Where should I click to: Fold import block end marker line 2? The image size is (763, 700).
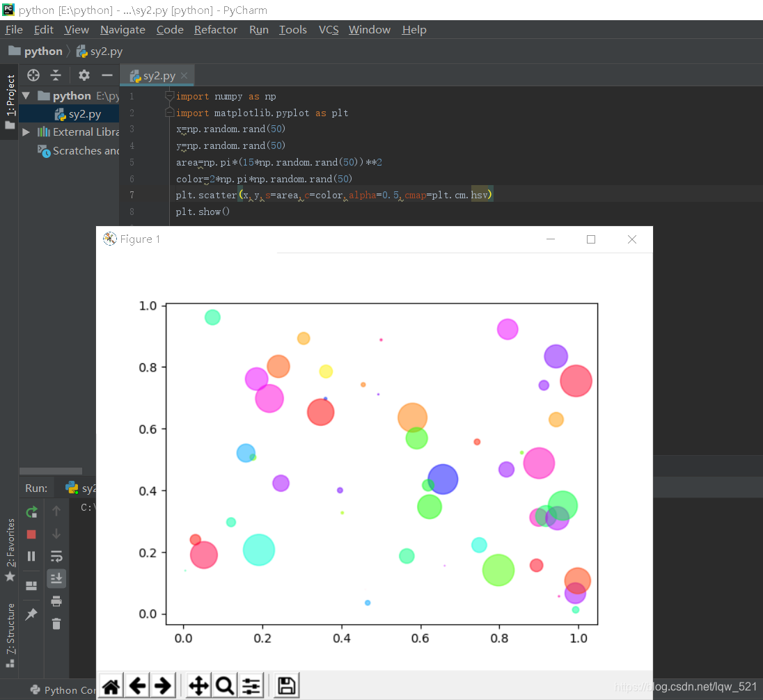[x=169, y=112]
